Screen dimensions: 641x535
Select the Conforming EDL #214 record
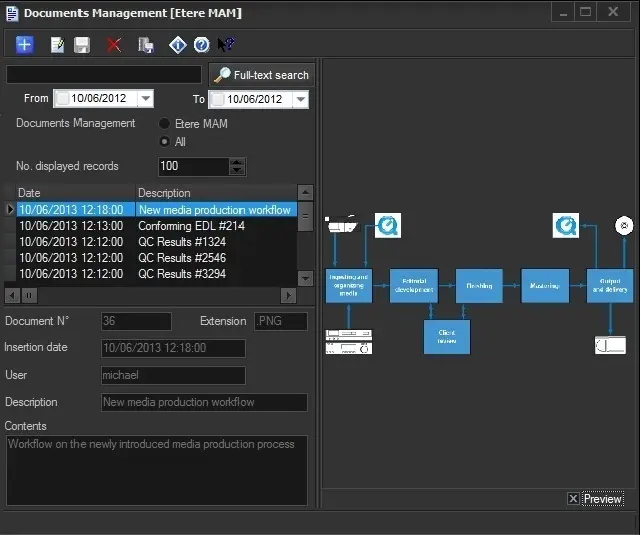191,226
